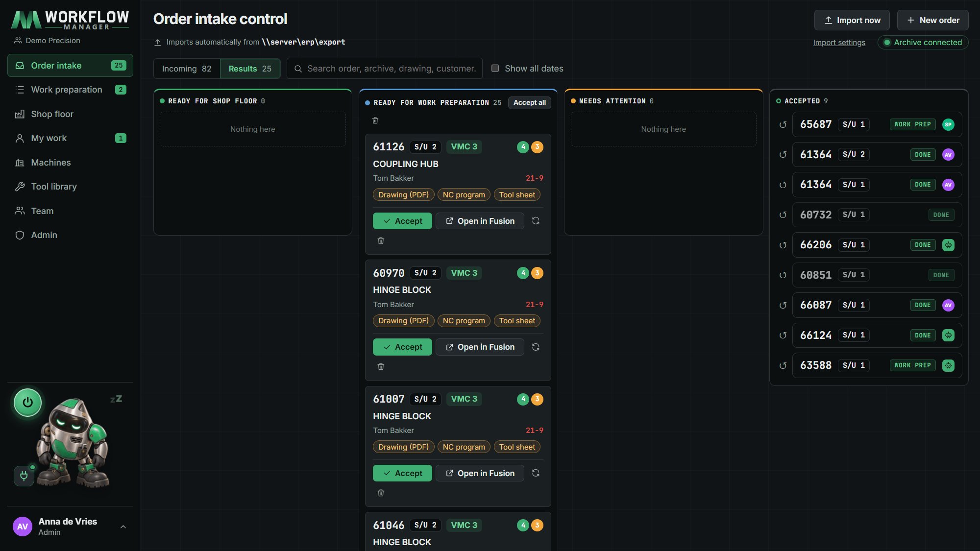980x551 pixels.
Task: Delete order 61126 with its trash icon
Action: [x=381, y=240]
